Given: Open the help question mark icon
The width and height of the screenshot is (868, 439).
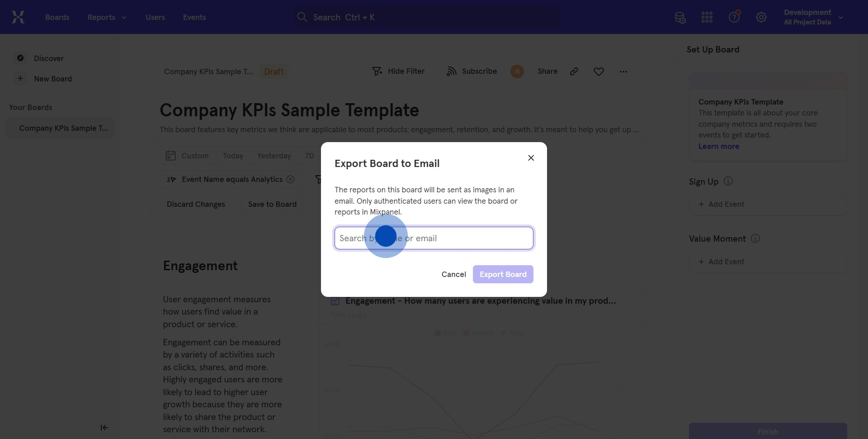Looking at the screenshot, I should point(734,17).
